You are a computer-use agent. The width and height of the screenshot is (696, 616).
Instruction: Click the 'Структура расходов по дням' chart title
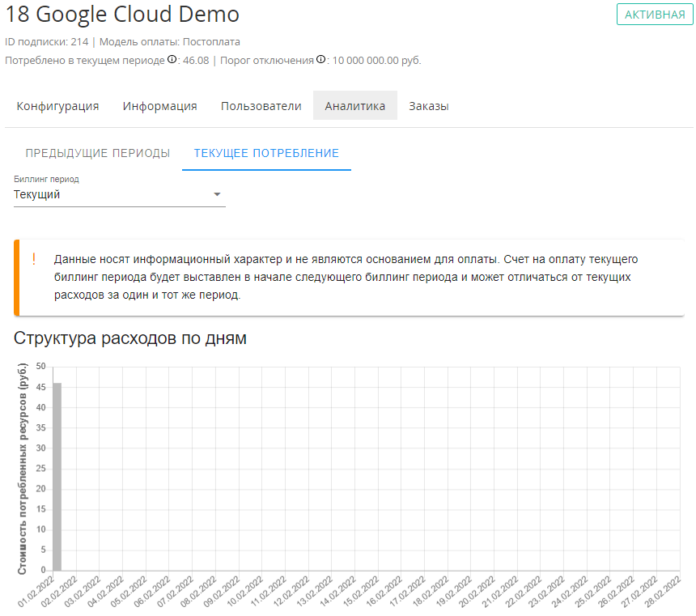coord(130,338)
